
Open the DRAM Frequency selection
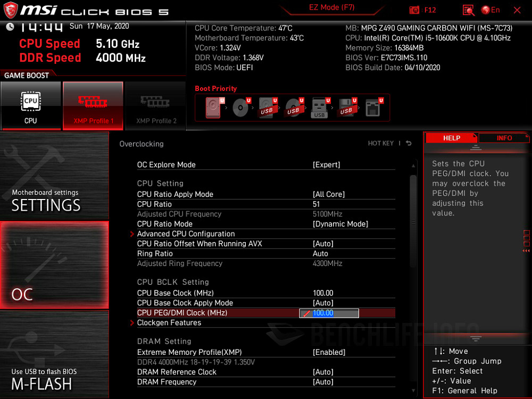(327, 381)
